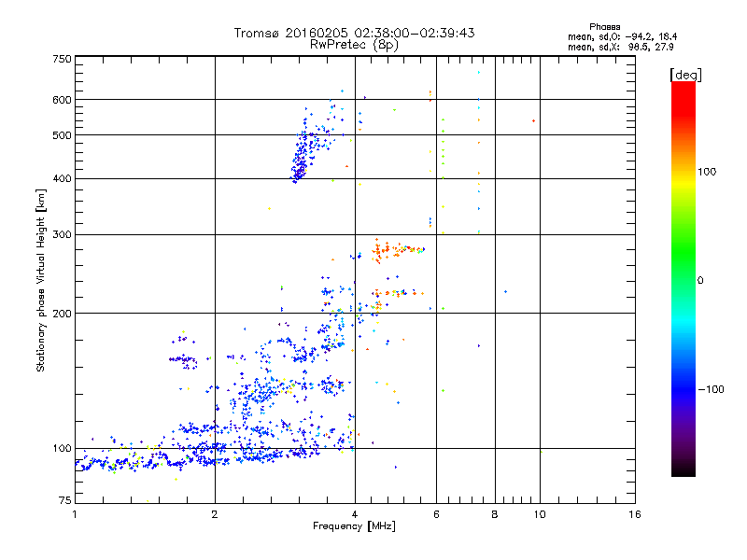Image resolution: width=747 pixels, height=560 pixels.
Task: Select the 'mean, sd,X: 98.5, 27.9' line
Action: [620, 47]
